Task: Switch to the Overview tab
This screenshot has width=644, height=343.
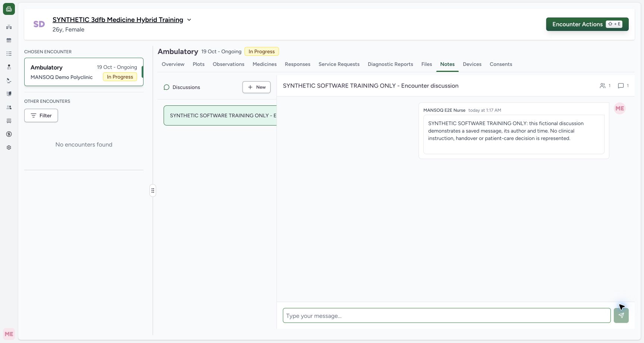Action: coord(173,64)
